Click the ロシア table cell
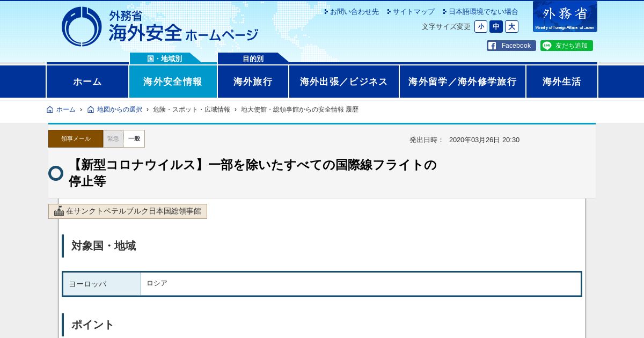 click(x=361, y=284)
